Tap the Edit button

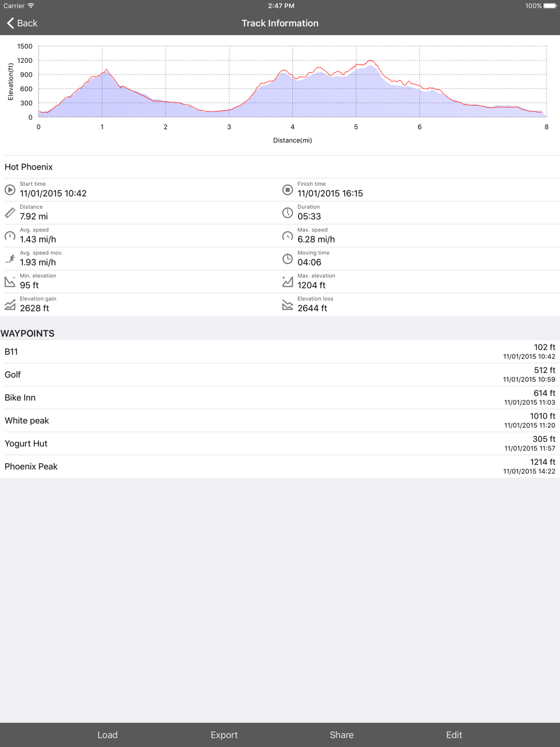click(454, 735)
